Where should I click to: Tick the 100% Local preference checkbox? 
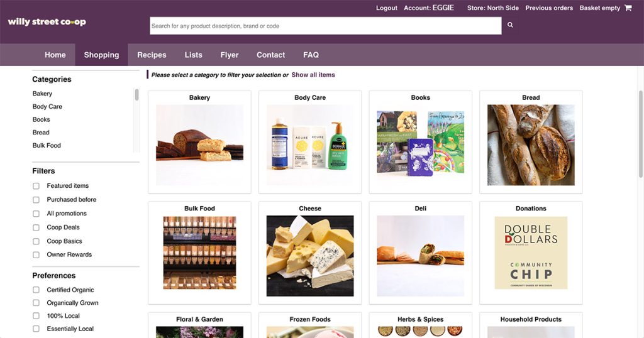tap(36, 316)
